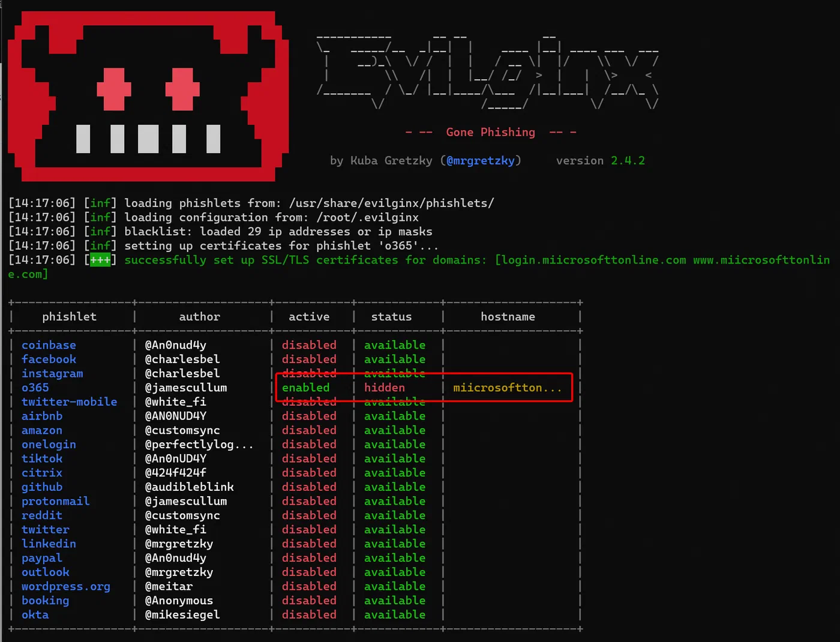840x642 pixels.
Task: Select the /root/.evilginx configuration path
Action: click(367, 218)
